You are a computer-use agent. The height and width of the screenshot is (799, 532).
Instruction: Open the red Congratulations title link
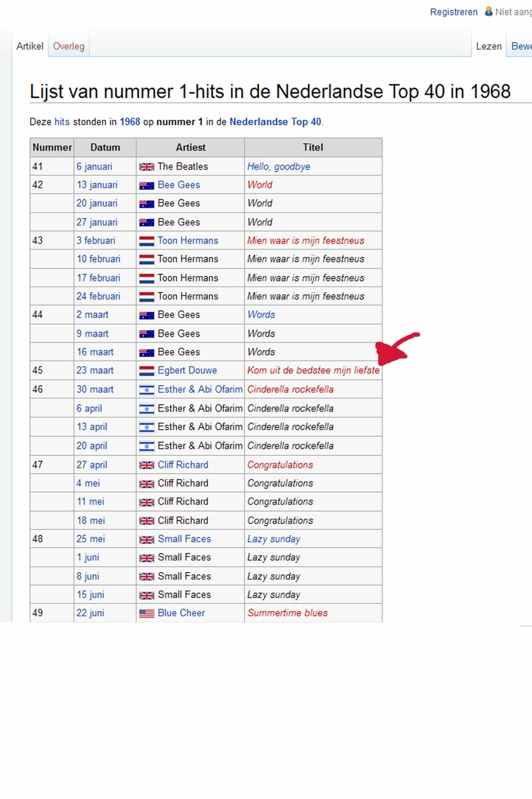click(x=280, y=464)
